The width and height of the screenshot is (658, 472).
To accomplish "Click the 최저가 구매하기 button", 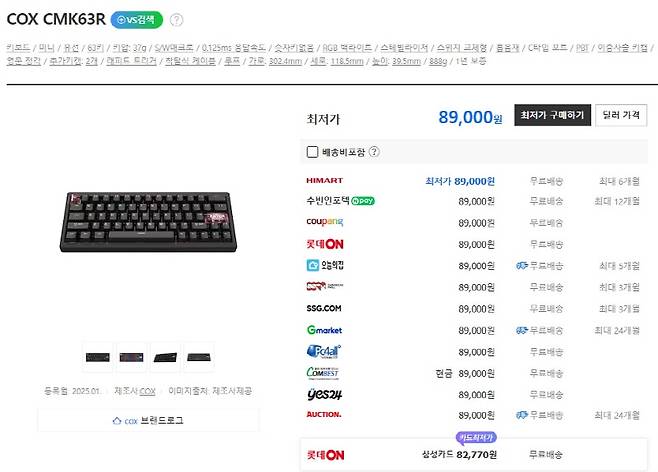I will click(552, 115).
